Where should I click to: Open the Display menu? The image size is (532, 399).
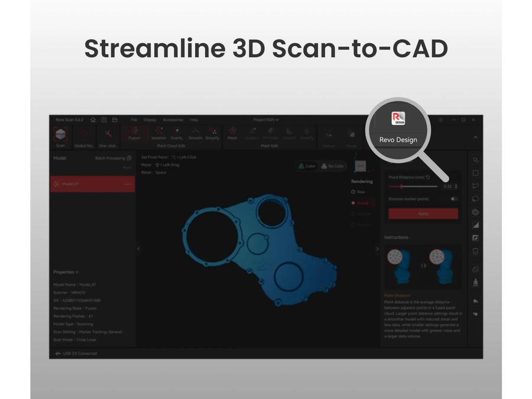(x=150, y=120)
